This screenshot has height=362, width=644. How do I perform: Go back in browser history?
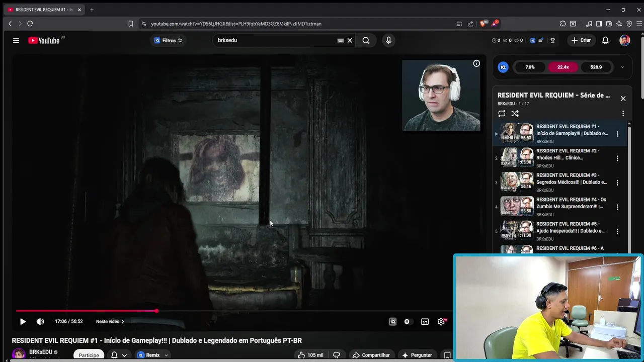point(10,24)
